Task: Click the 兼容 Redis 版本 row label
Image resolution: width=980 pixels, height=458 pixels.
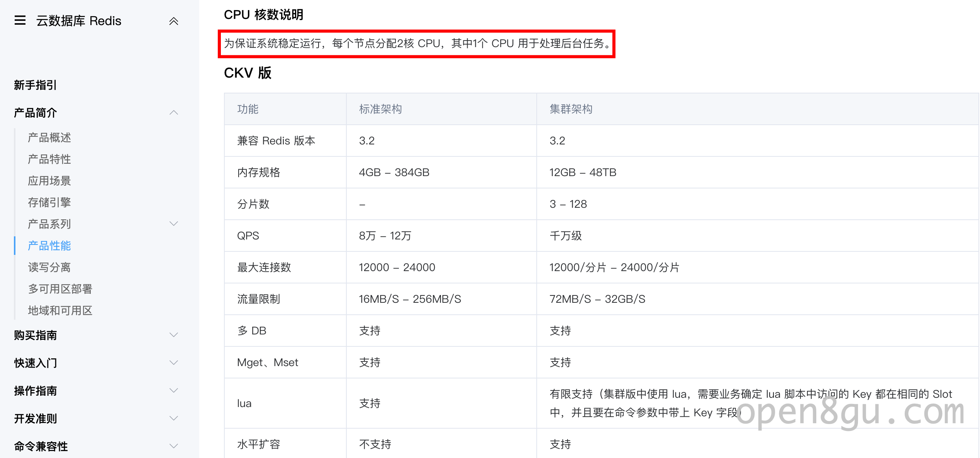Action: pyautogui.click(x=276, y=141)
